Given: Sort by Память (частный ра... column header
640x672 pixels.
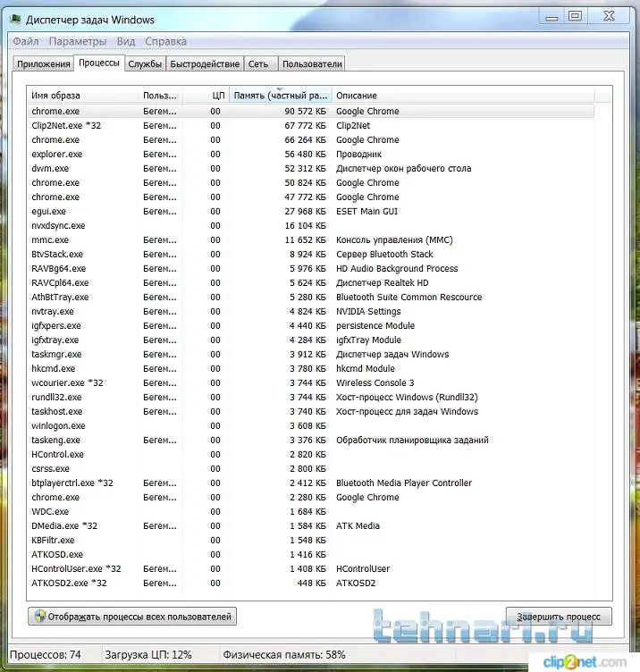Looking at the screenshot, I should point(281,96).
